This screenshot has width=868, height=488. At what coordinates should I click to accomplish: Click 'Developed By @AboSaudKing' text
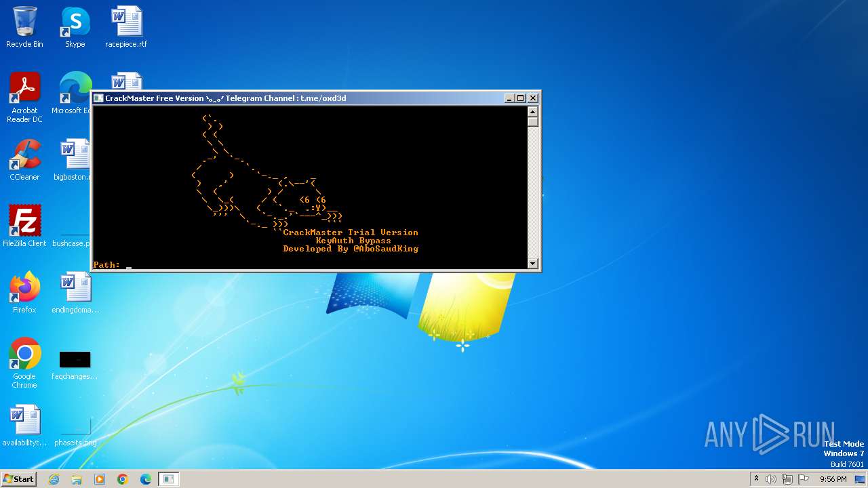(351, 249)
